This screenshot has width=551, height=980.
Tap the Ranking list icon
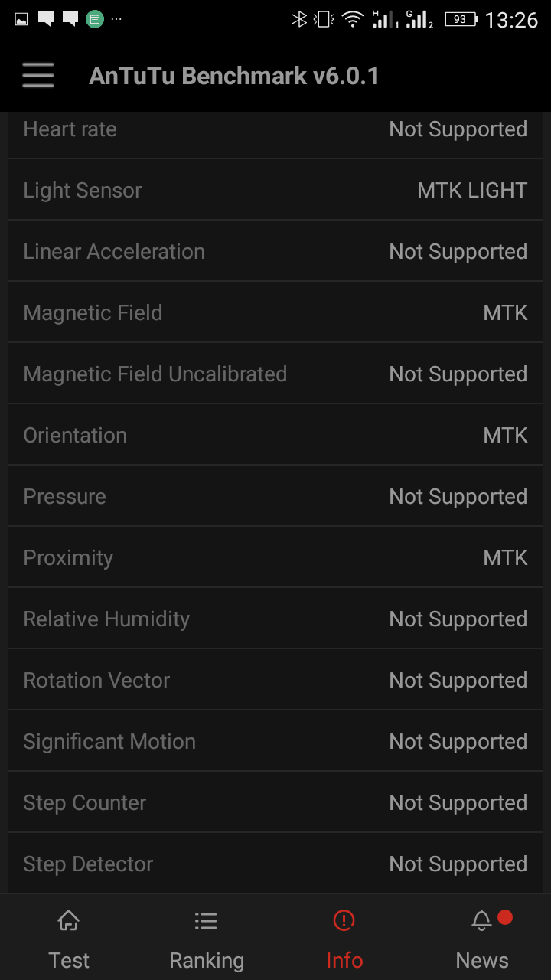(206, 921)
